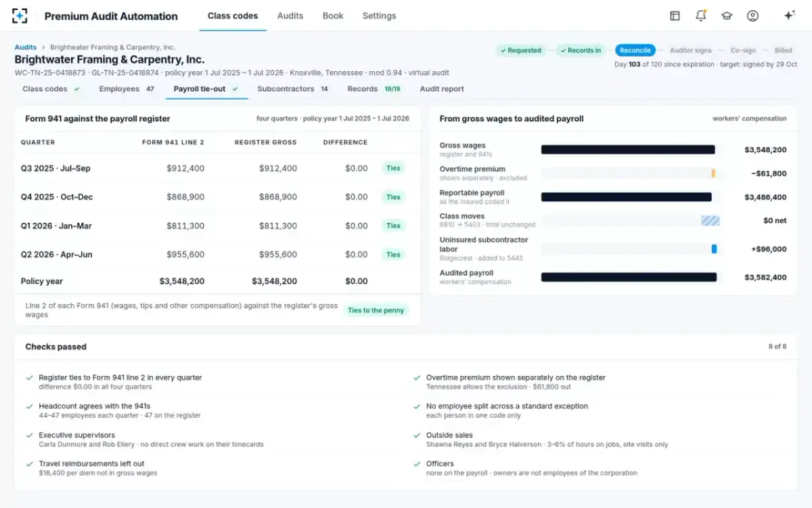Viewport: 812px width, 508px height.
Task: Click the Checks passed section heading
Action: tap(55, 347)
